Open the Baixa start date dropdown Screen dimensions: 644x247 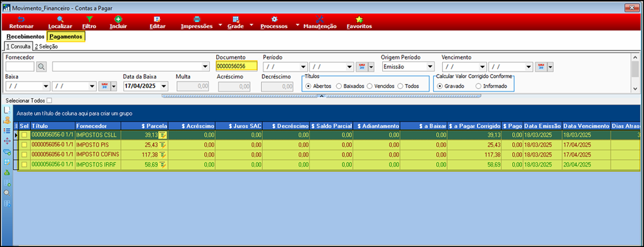click(46, 86)
